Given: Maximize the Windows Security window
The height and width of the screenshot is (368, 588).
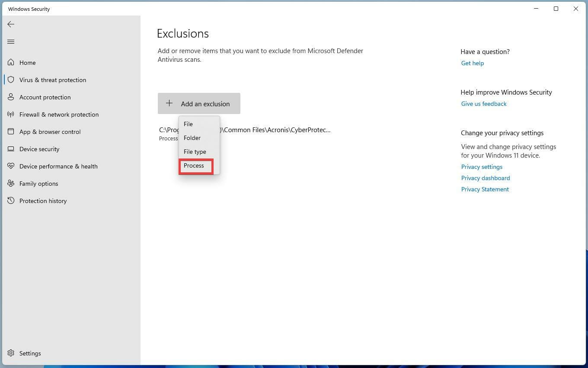Looking at the screenshot, I should coord(556,9).
